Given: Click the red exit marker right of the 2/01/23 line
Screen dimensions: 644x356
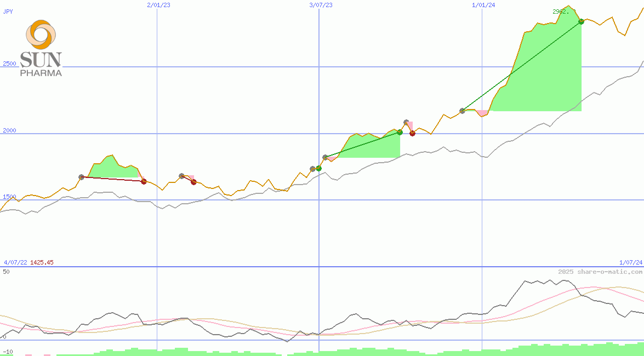Looking at the screenshot, I should 194,182.
